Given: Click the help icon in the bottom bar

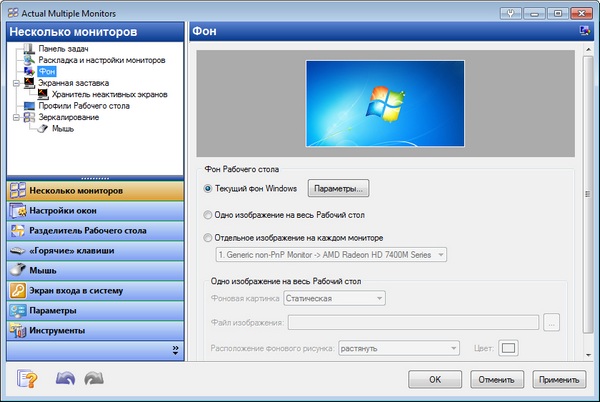Looking at the screenshot, I should point(28,379).
